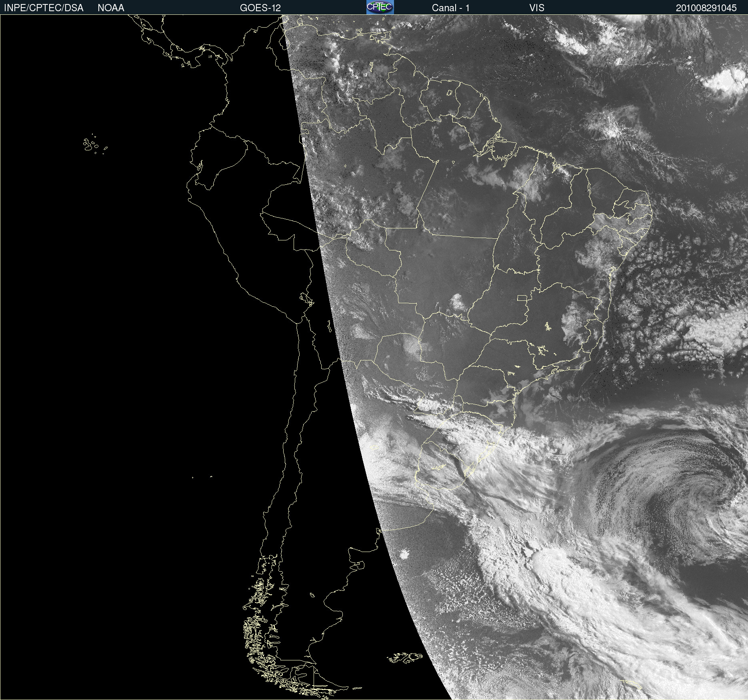This screenshot has width=748, height=700.
Task: Click the CPTEC logo in header
Action: point(380,7)
